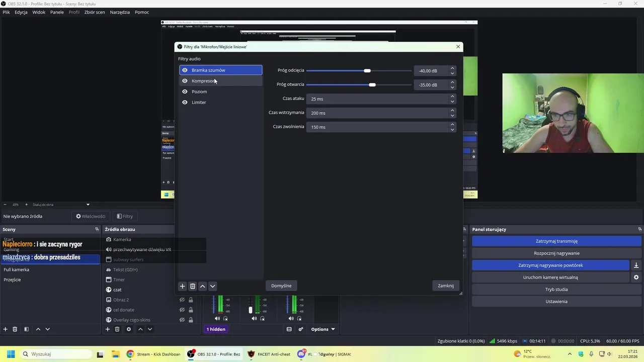Increase Czas ataku with up arrow
The height and width of the screenshot is (362, 644).
pyautogui.click(x=452, y=97)
